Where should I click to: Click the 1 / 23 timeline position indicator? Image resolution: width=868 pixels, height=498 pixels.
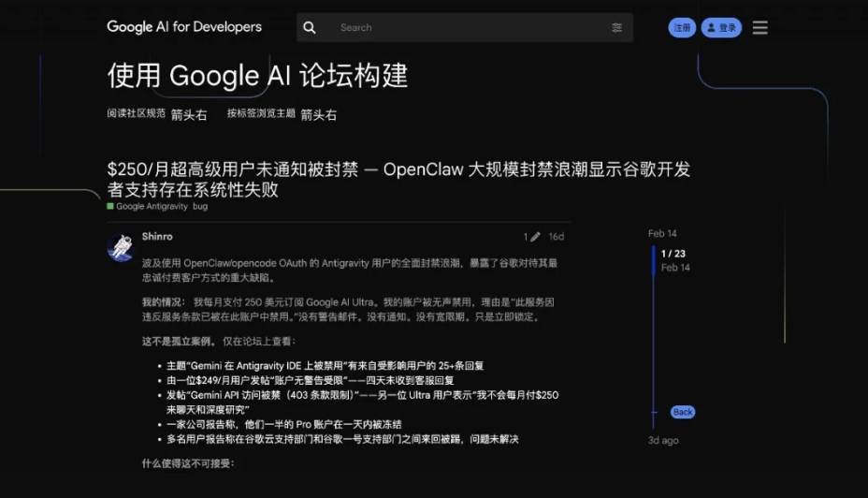(673, 254)
